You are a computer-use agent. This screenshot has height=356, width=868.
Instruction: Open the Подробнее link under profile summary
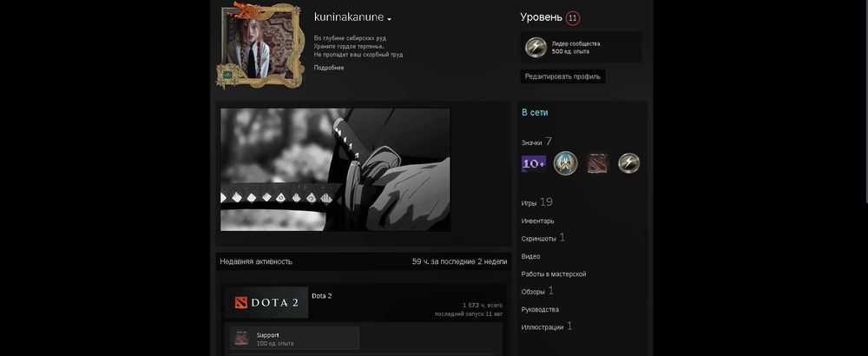[x=329, y=68]
